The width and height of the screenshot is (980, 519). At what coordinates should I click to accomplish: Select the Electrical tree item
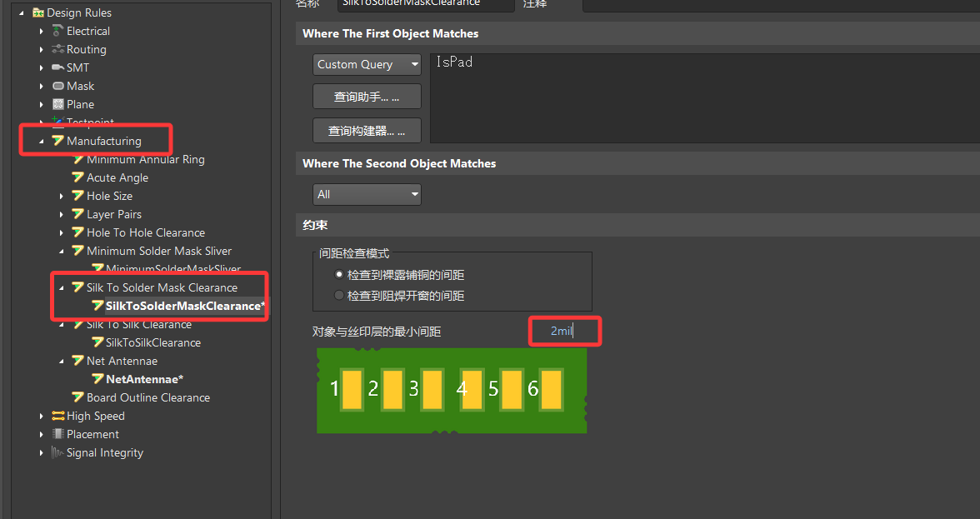pos(88,31)
